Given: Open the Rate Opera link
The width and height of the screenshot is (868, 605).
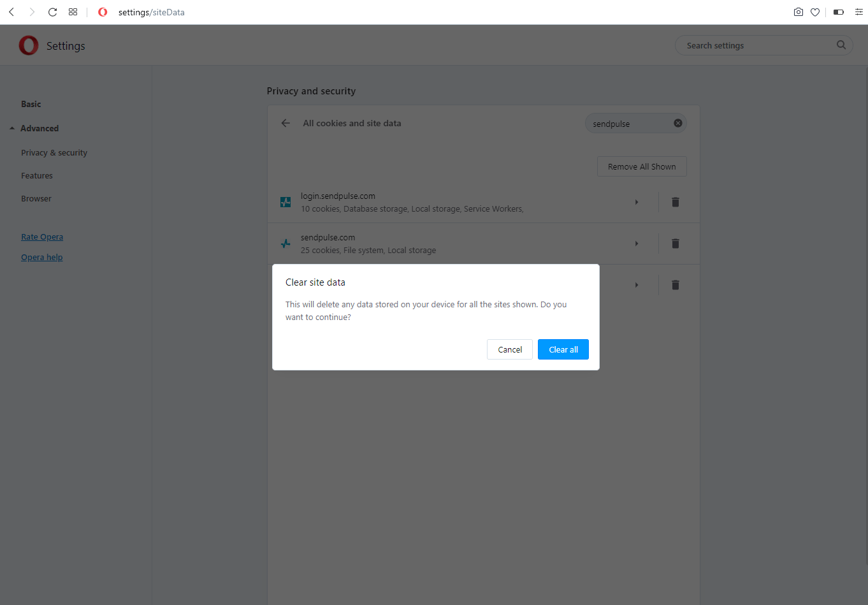Looking at the screenshot, I should 42,237.
